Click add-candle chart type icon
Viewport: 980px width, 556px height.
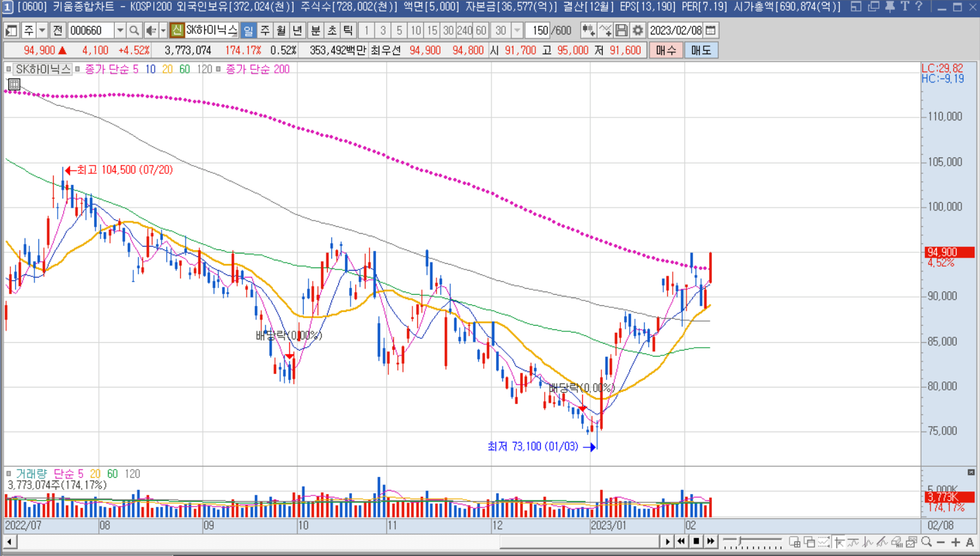click(x=588, y=30)
